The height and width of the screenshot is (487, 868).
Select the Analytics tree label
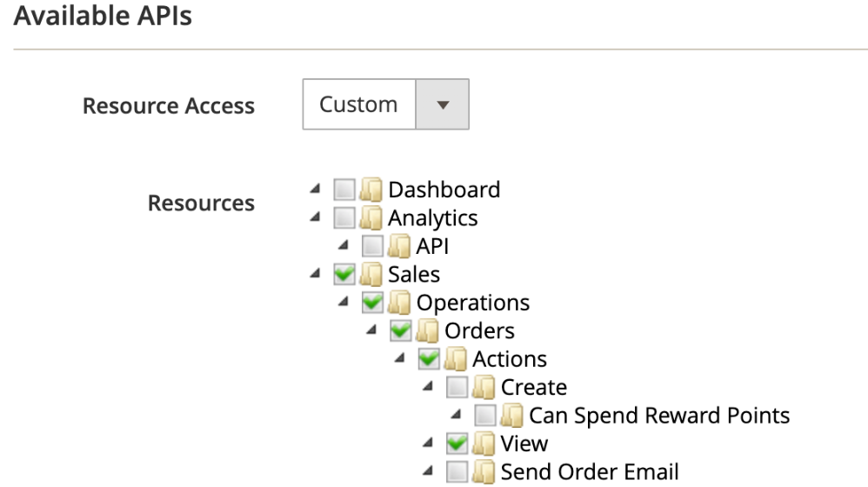(x=433, y=218)
